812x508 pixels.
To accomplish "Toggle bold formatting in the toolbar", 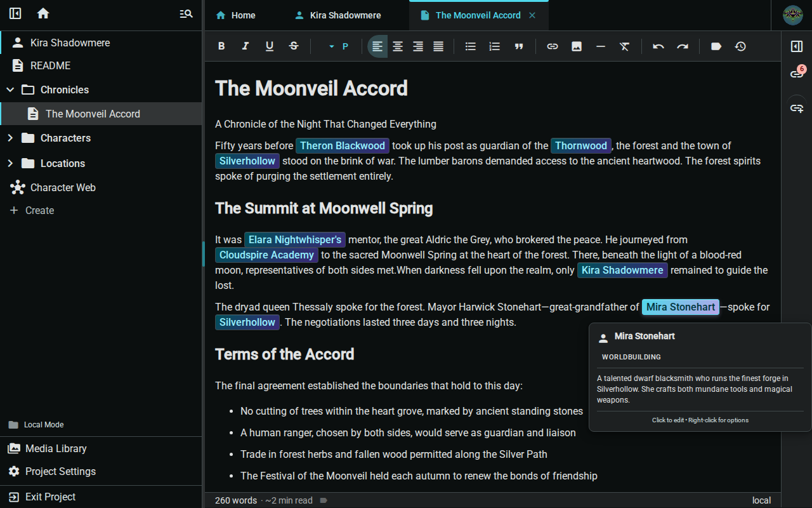I will click(221, 46).
